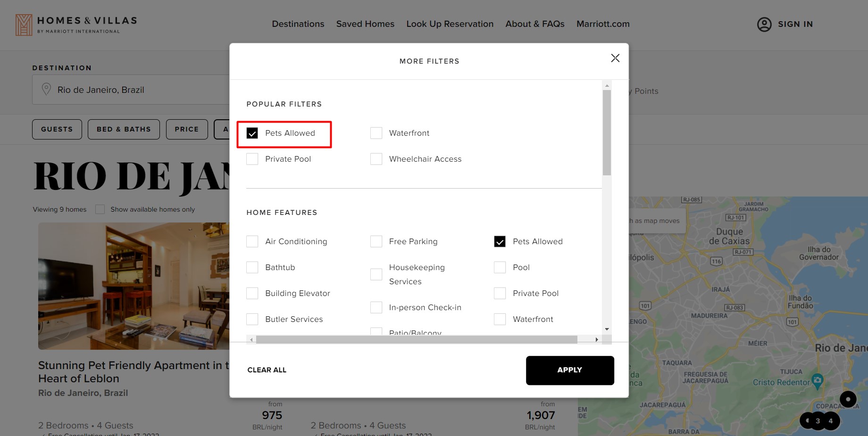The image size is (868, 436).
Task: Uncheck Pets Allowed under Home Features
Action: point(500,241)
